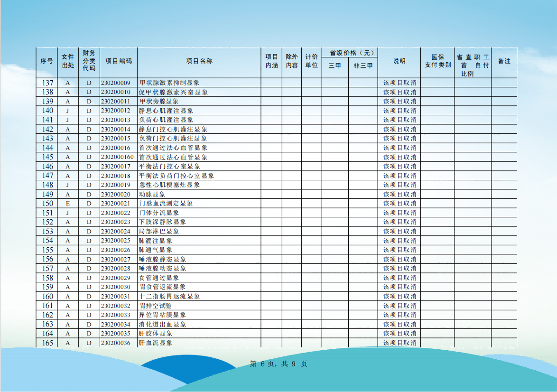Select item name 胃食管返流显象
Image resolution: width=557 pixels, height=392 pixels.
(163, 287)
